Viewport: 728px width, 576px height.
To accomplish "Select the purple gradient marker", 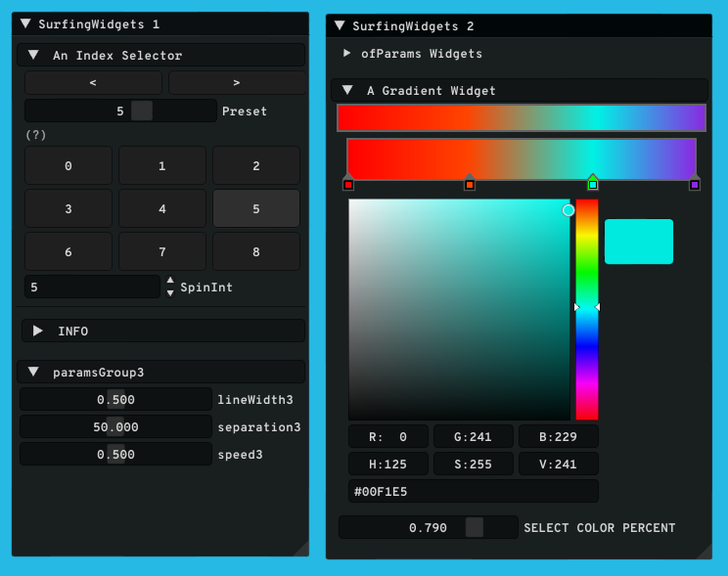I will pos(695,184).
